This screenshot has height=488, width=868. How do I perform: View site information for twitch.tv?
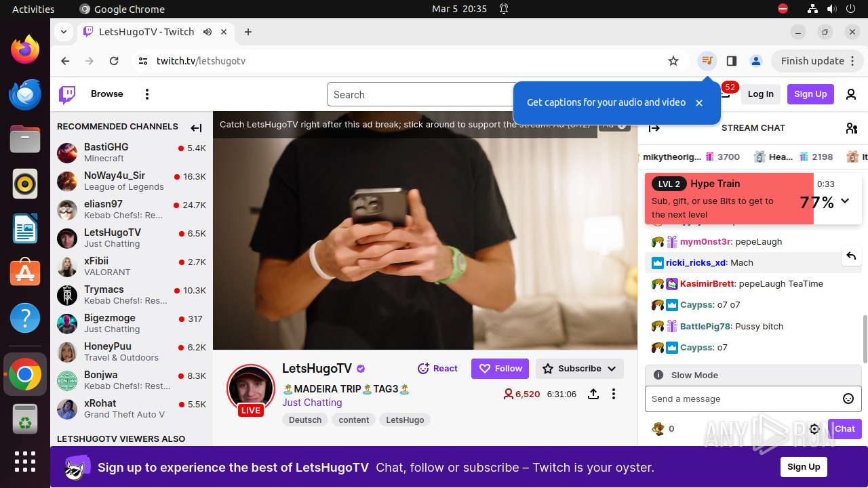pos(142,61)
